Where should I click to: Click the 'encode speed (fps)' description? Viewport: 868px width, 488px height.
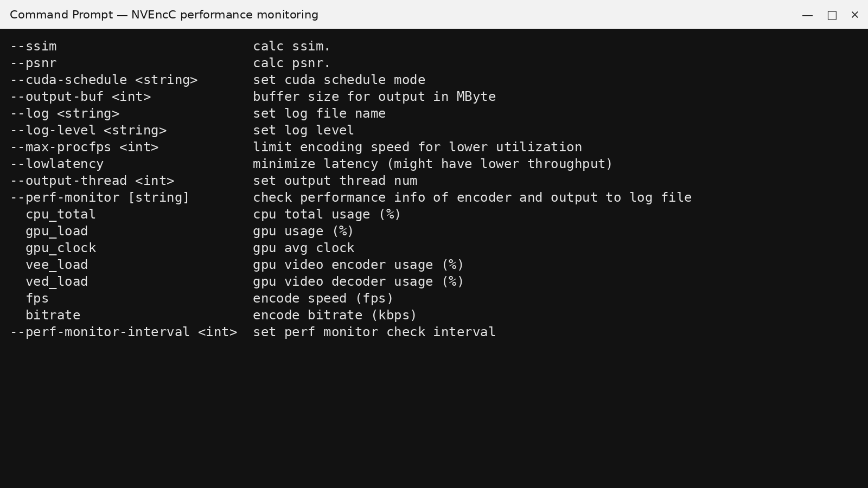point(323,299)
